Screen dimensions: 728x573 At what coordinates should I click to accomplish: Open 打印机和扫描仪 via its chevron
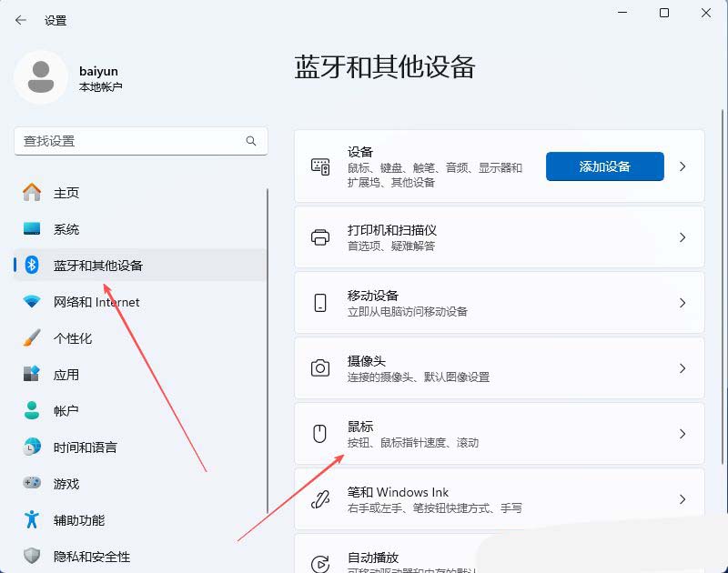(682, 237)
